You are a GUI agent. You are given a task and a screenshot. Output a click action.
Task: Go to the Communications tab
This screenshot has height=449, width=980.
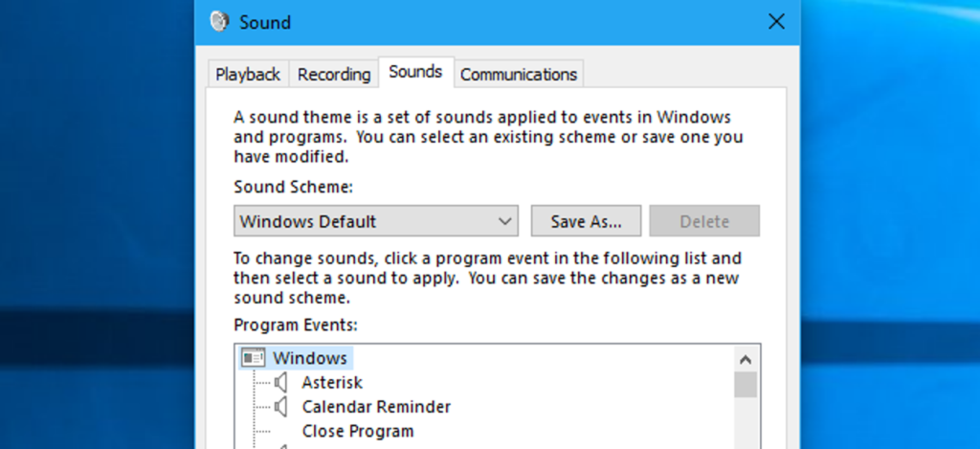(x=519, y=74)
